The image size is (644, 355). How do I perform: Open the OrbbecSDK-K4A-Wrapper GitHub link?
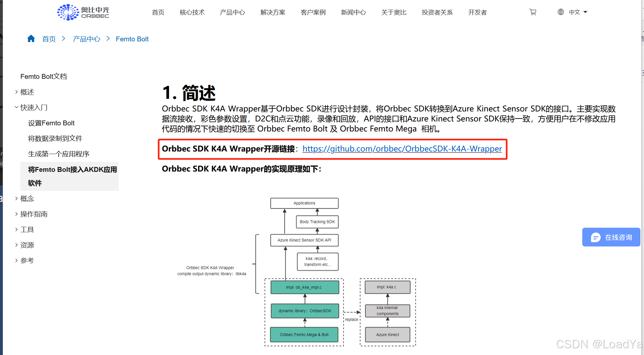coord(402,149)
